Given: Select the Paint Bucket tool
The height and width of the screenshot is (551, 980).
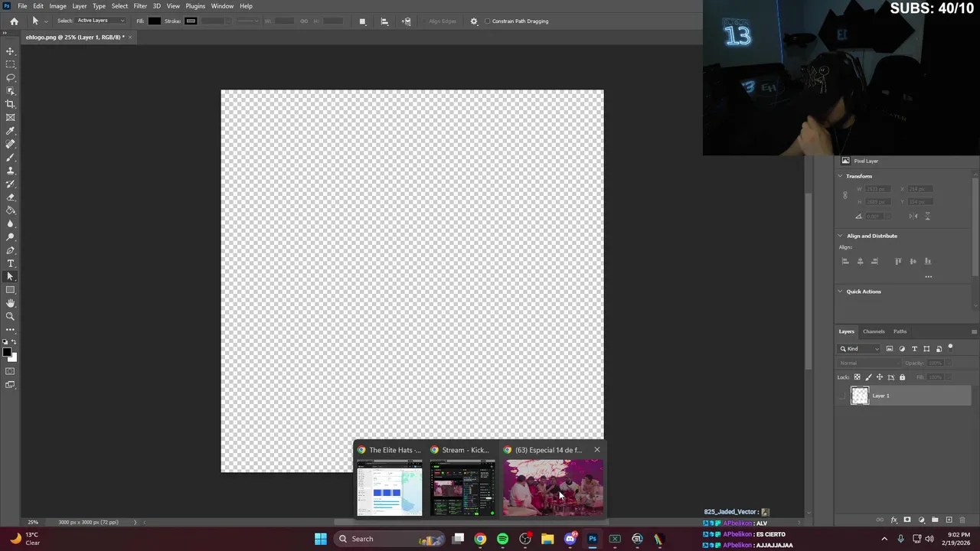Looking at the screenshot, I should (x=11, y=210).
